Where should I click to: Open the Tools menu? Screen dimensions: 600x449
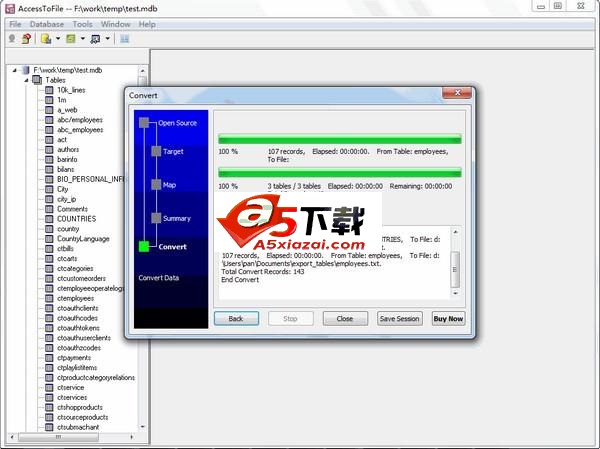[x=83, y=23]
